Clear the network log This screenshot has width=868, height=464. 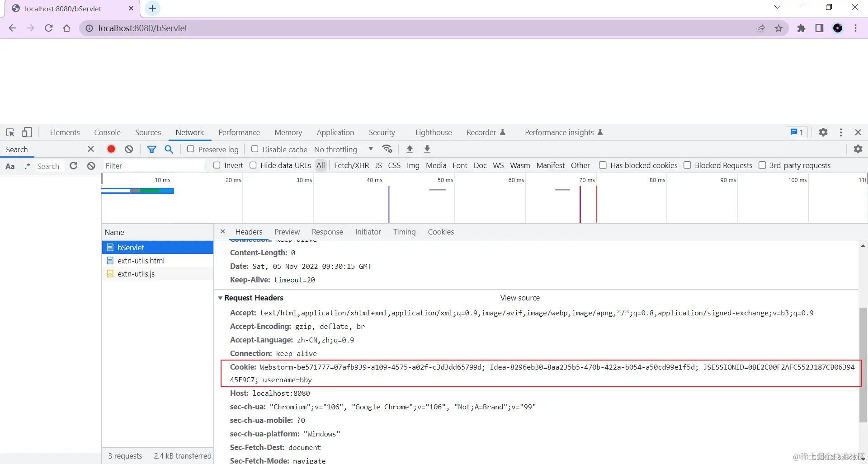(x=129, y=149)
